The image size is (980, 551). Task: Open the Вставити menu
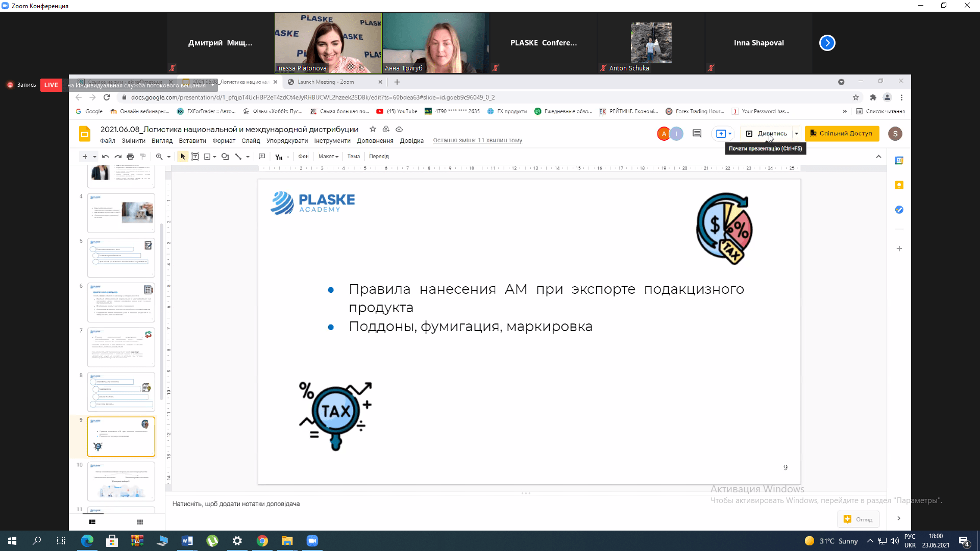click(x=192, y=141)
